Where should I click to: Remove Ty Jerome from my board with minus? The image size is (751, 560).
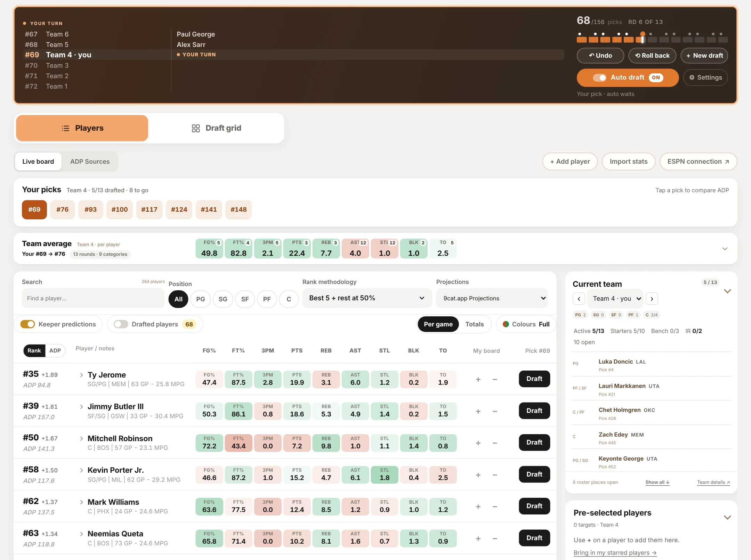pyautogui.click(x=495, y=379)
